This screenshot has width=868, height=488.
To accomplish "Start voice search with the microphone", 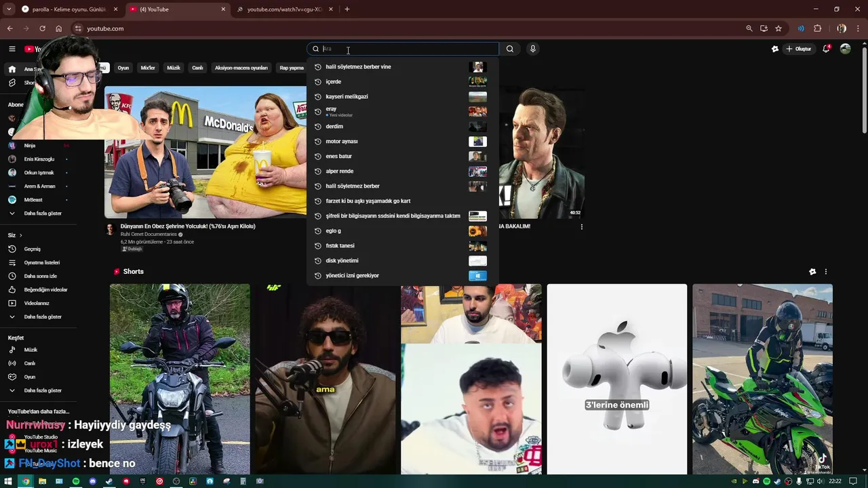I will coord(533,49).
